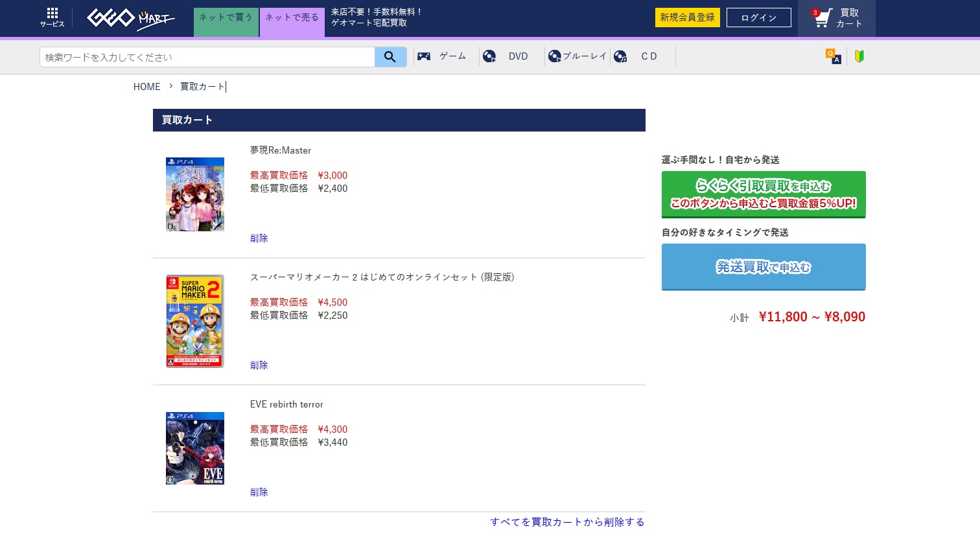Click the 夢現Re:Master title text
Screen dimensions: 980x539
[281, 150]
